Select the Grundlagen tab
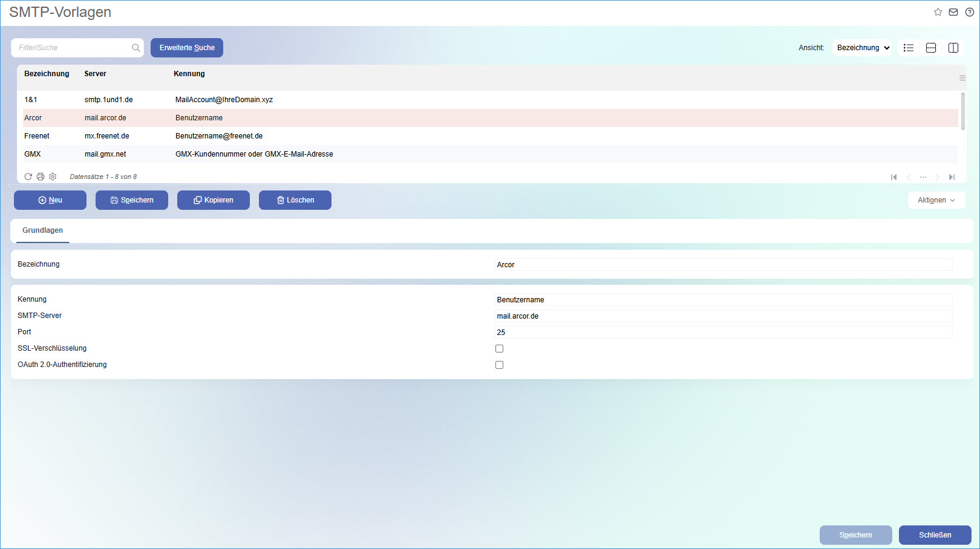The height and width of the screenshot is (549, 980). point(43,230)
